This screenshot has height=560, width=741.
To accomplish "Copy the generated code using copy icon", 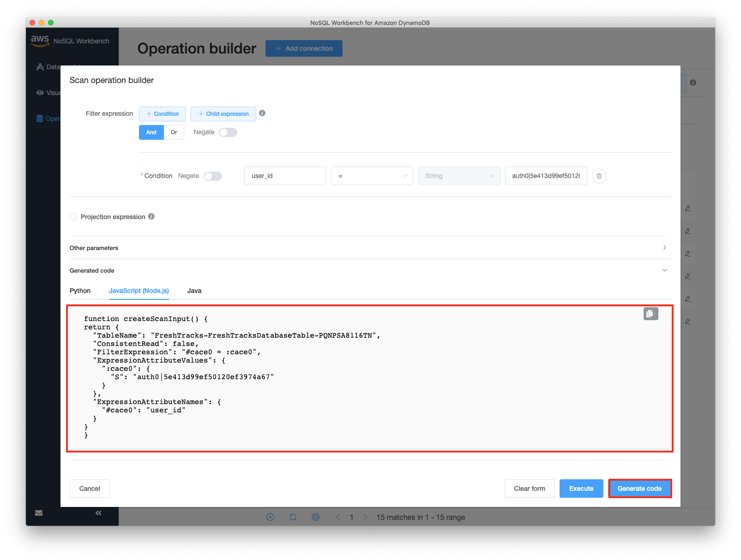I will pyautogui.click(x=651, y=314).
